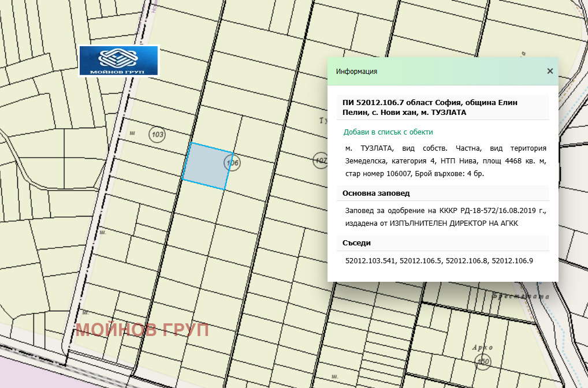Click the 'Добави в списък с обекти' link
This screenshot has width=588, height=388.
tap(388, 132)
